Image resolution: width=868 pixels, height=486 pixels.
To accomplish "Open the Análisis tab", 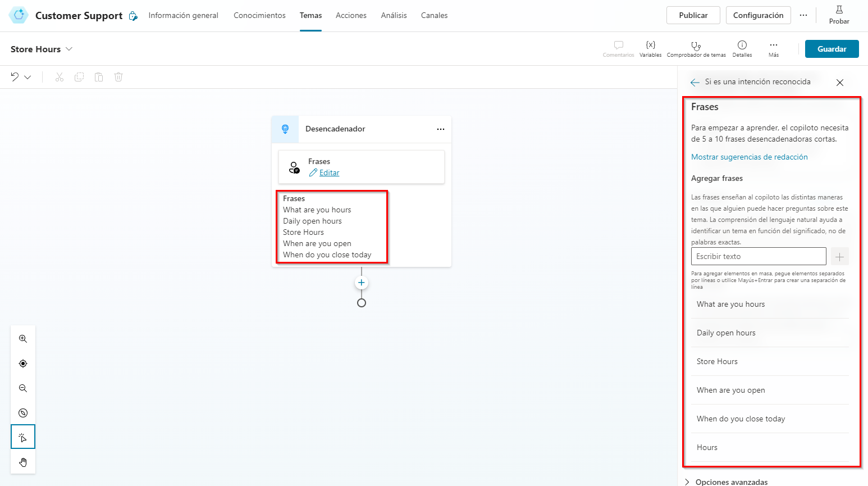I will (x=394, y=15).
